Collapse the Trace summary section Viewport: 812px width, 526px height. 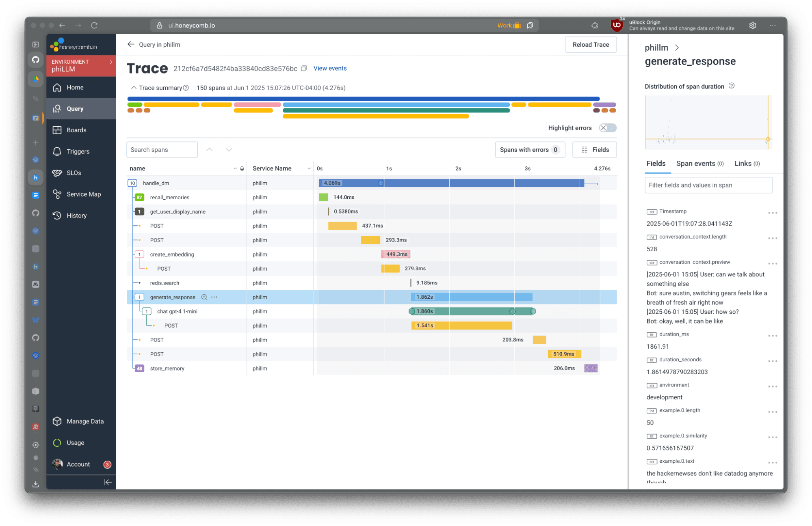(x=134, y=88)
